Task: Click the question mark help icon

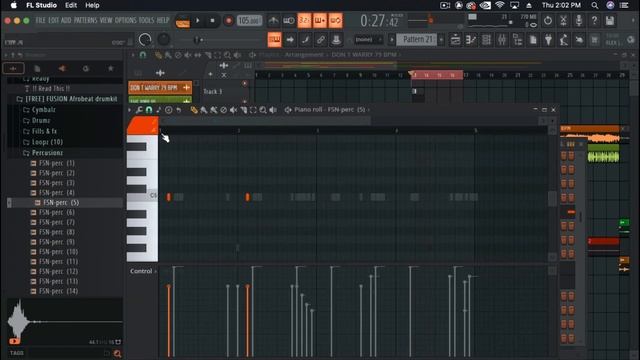Action: pyautogui.click(x=594, y=20)
